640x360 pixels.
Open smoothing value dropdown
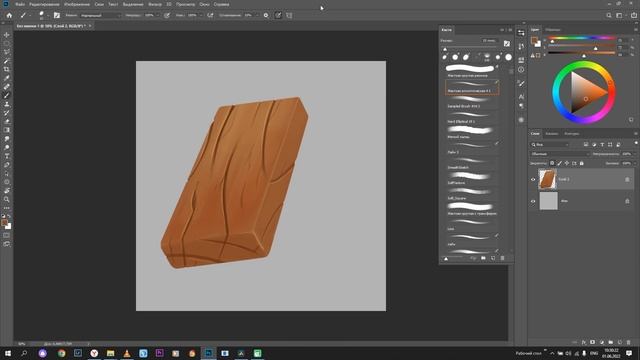click(257, 16)
